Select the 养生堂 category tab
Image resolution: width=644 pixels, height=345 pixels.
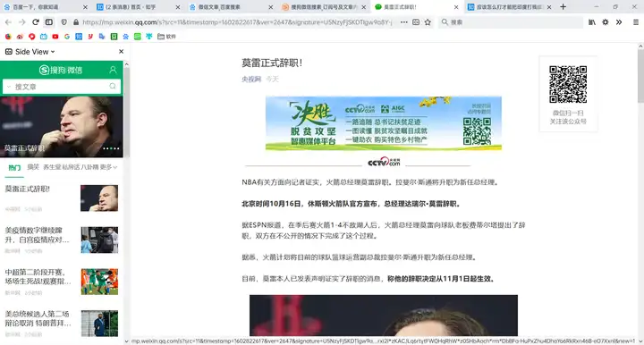coord(52,167)
